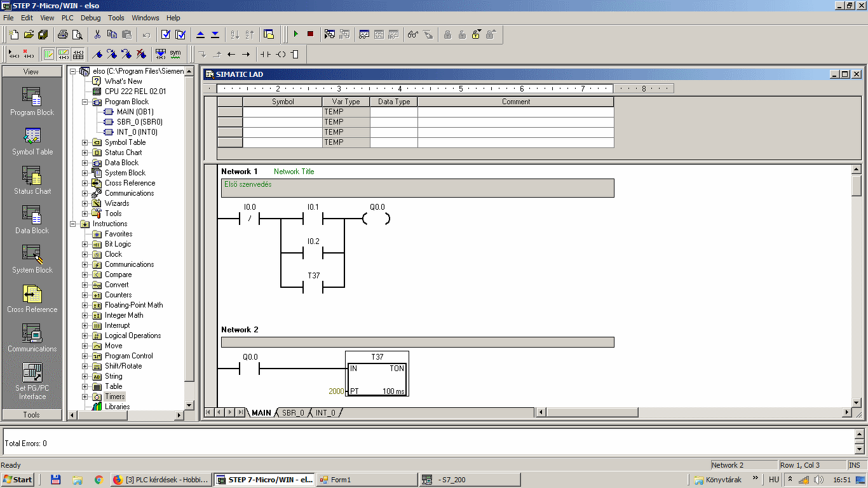Click the Cut scissors icon

point(97,34)
